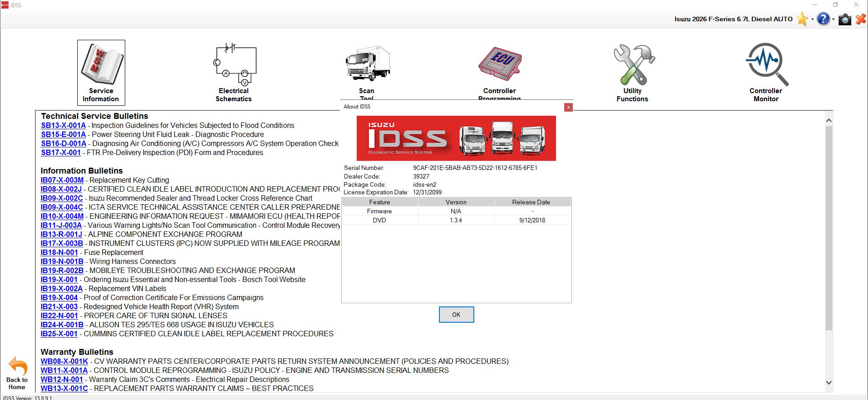868x400 pixels.
Task: Click OK in About IDSS dialog
Action: [x=456, y=315]
